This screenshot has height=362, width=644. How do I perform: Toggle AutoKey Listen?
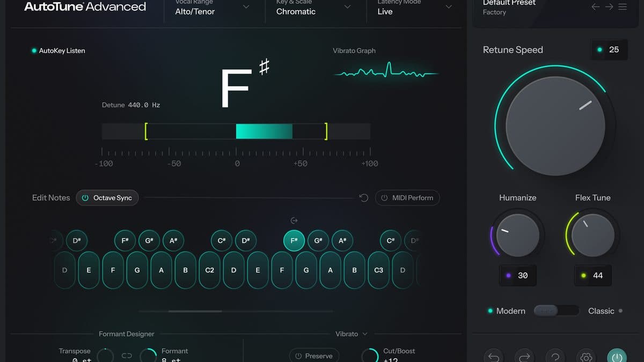(58, 51)
